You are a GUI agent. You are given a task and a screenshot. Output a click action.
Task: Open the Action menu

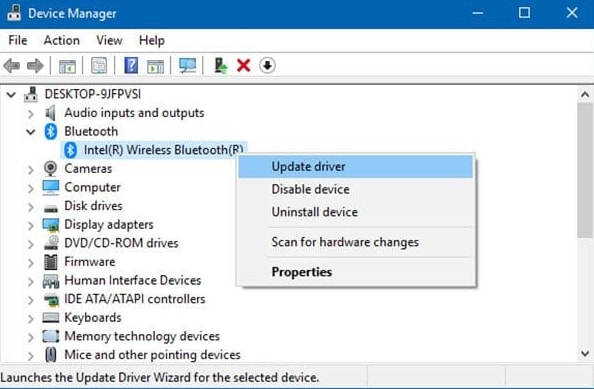tap(62, 40)
